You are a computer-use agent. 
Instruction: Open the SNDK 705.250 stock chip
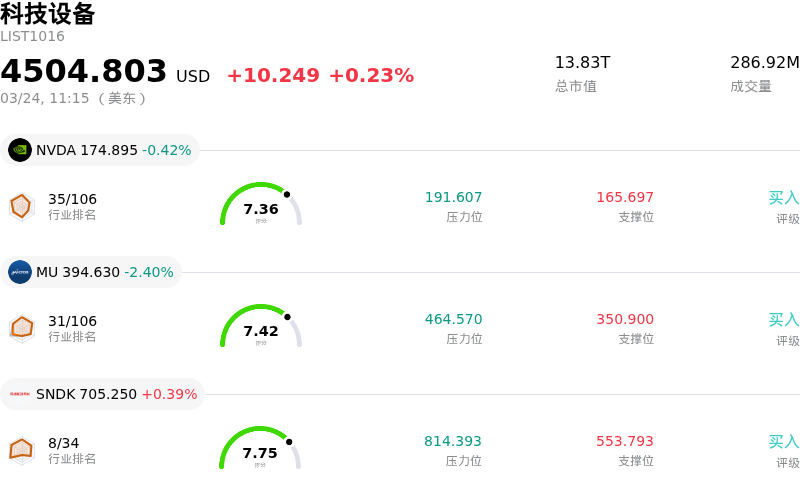point(103,394)
